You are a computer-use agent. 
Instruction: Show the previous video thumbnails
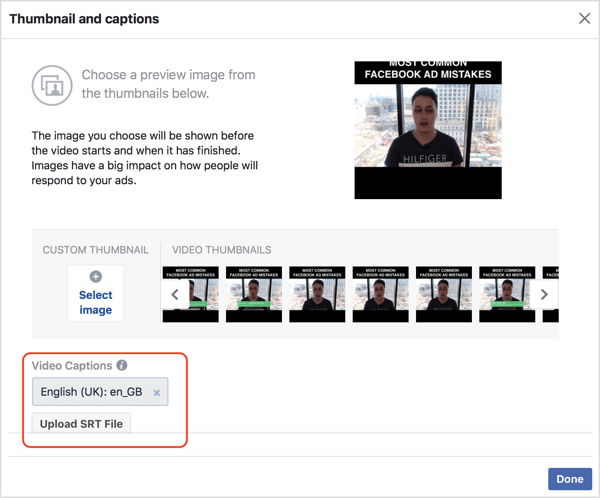(x=175, y=294)
